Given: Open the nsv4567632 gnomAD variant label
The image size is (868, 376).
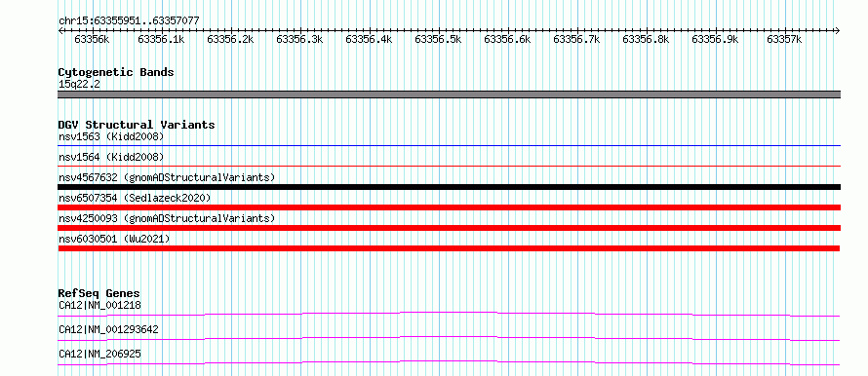Looking at the screenshot, I should coord(167,177).
